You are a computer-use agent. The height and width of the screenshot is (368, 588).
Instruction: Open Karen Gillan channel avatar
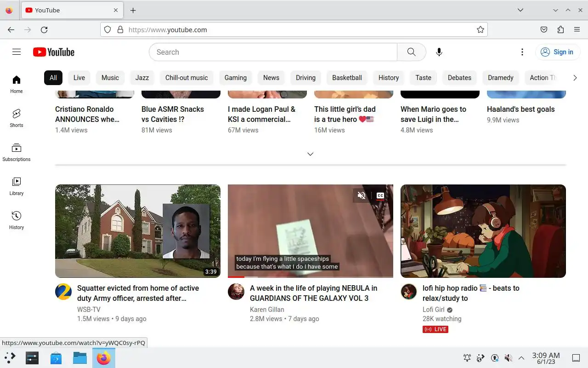(x=236, y=292)
